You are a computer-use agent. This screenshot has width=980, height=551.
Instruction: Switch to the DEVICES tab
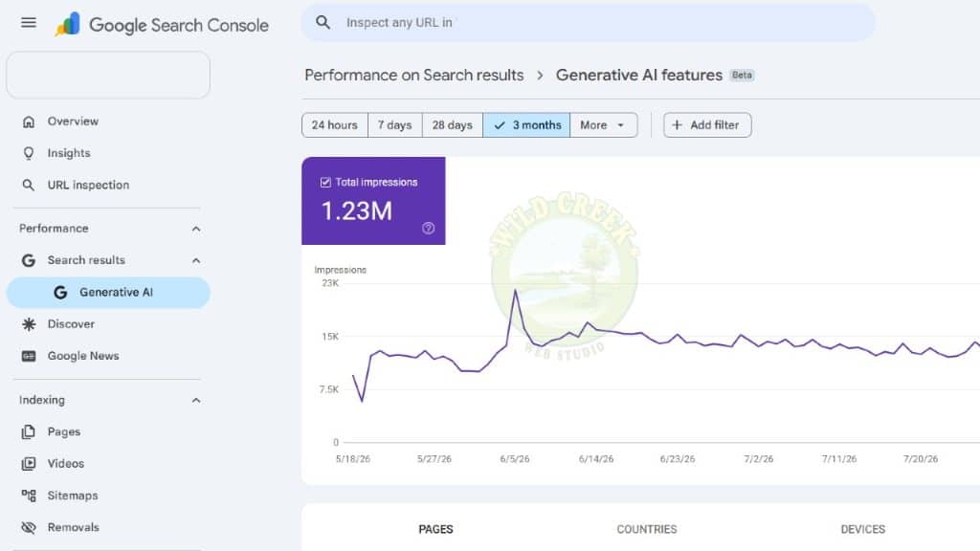point(863,530)
